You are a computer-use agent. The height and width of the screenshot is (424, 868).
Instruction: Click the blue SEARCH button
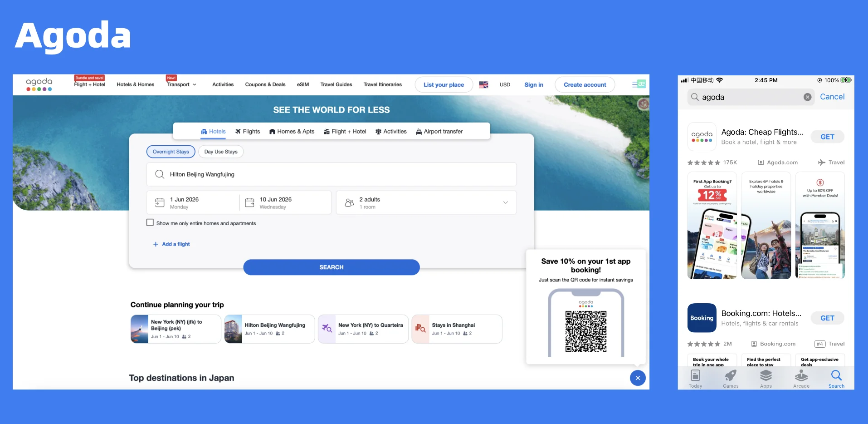[x=332, y=267]
